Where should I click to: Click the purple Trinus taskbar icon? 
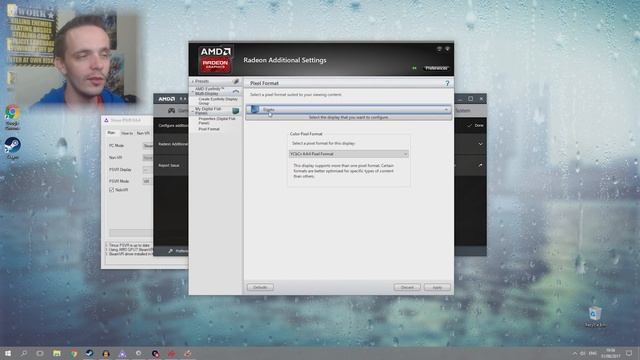(122, 353)
